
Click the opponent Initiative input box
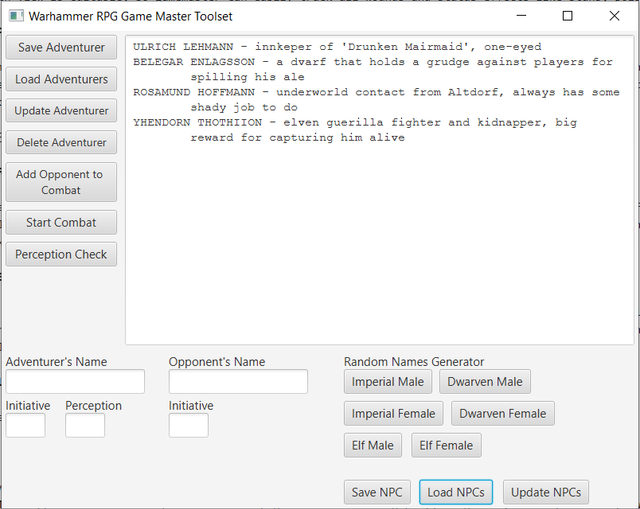click(x=189, y=425)
